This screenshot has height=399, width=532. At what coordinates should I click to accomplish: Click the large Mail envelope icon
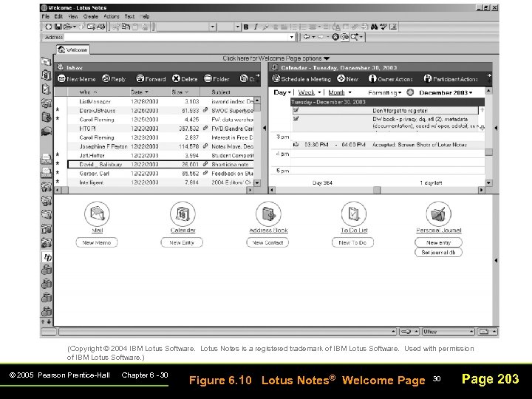[97, 214]
